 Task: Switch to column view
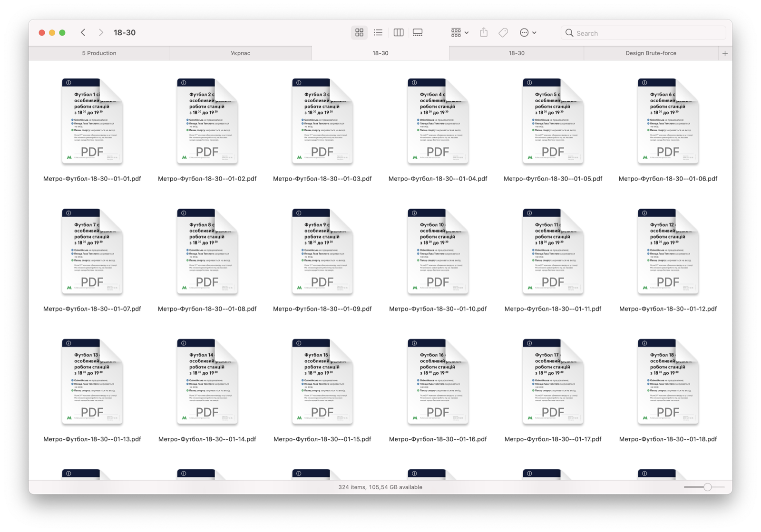point(399,32)
